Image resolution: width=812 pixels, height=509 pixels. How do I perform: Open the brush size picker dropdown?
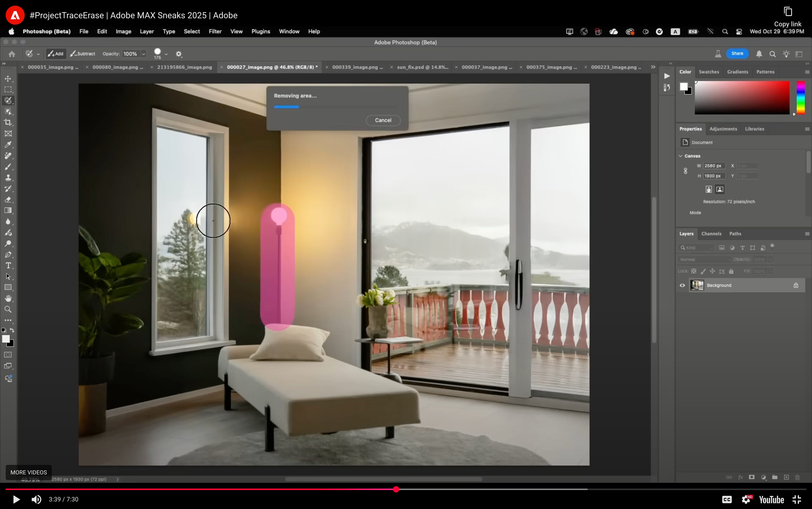[x=166, y=54]
